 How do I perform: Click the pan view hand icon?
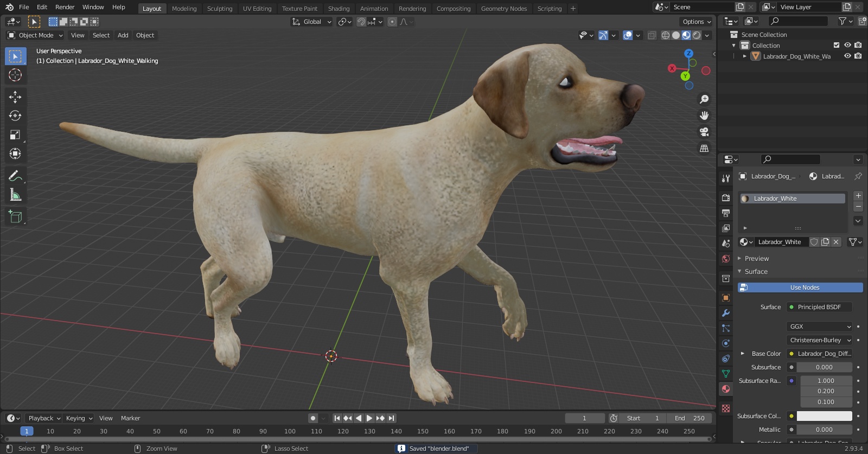tap(704, 116)
